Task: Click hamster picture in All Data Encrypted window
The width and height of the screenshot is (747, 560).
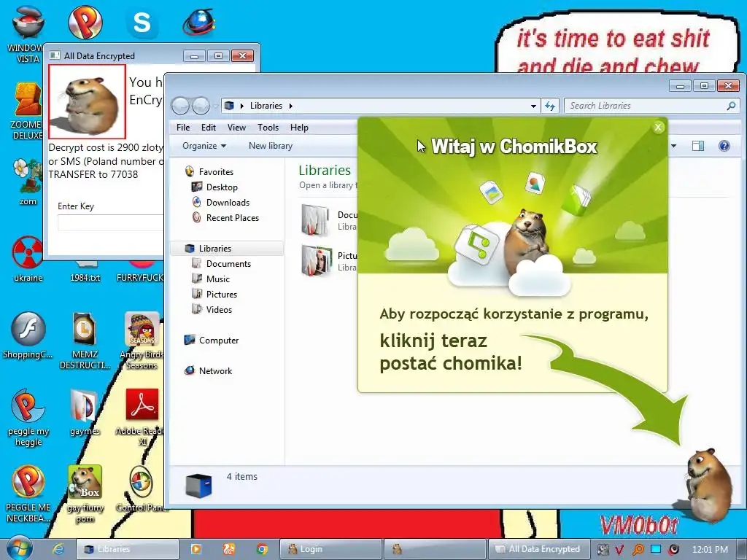Action: [x=88, y=102]
